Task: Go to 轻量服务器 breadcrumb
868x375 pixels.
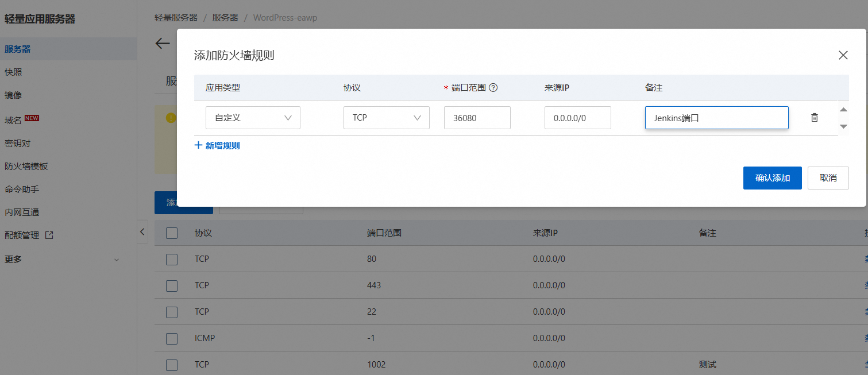Action: [176, 18]
